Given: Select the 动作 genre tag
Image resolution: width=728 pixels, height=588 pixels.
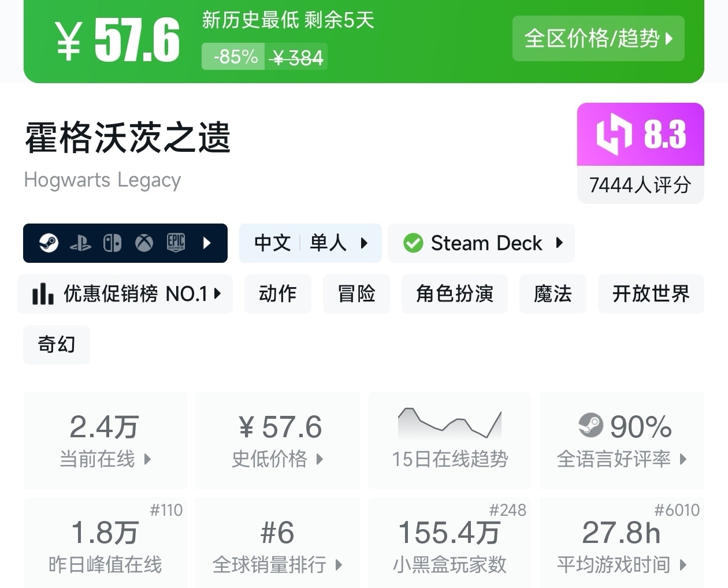Looking at the screenshot, I should pos(278,294).
